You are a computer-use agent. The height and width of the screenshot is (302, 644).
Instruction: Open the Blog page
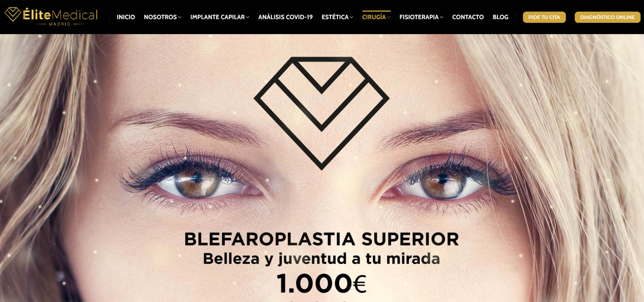[x=500, y=17]
